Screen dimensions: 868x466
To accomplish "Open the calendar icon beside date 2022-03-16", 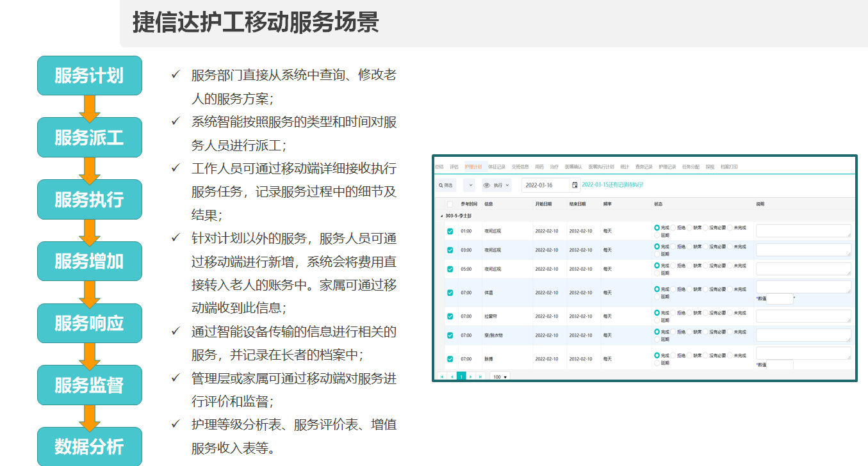I will coord(575,185).
